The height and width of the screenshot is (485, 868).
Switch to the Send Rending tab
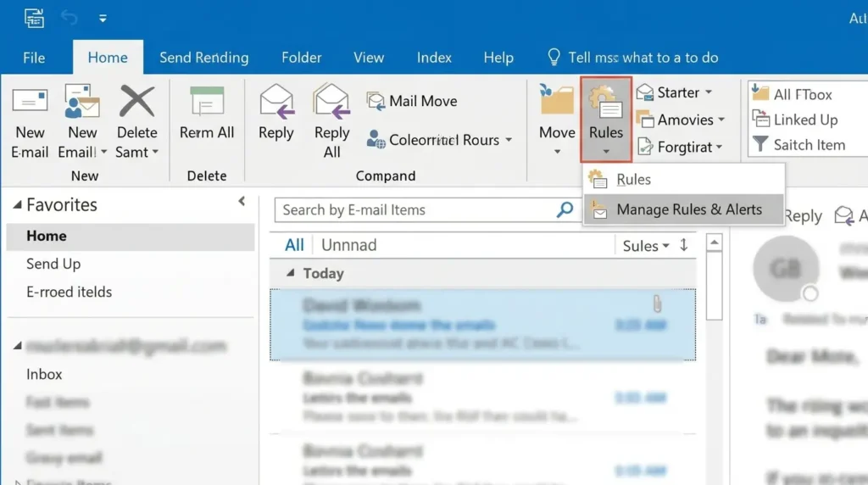(x=203, y=57)
